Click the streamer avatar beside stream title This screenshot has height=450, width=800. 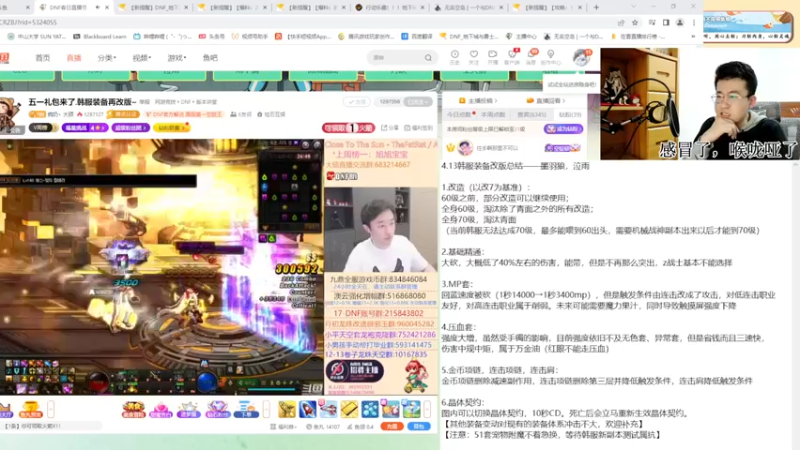click(x=9, y=114)
